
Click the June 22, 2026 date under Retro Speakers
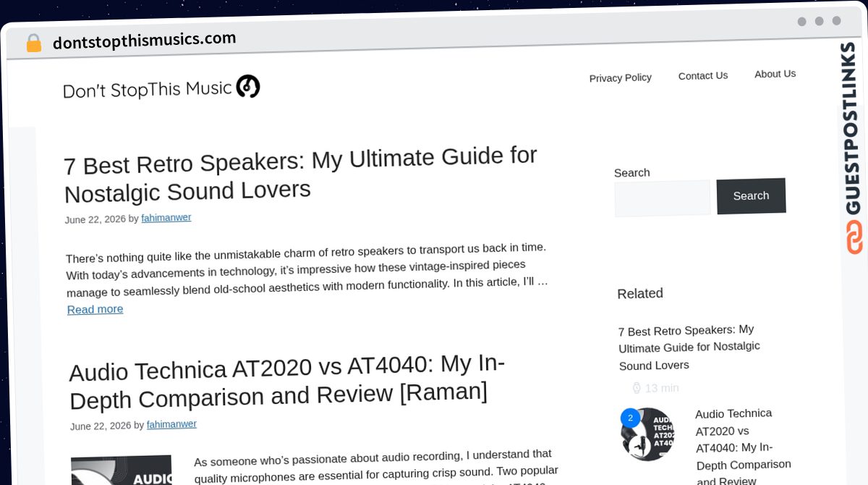point(95,219)
